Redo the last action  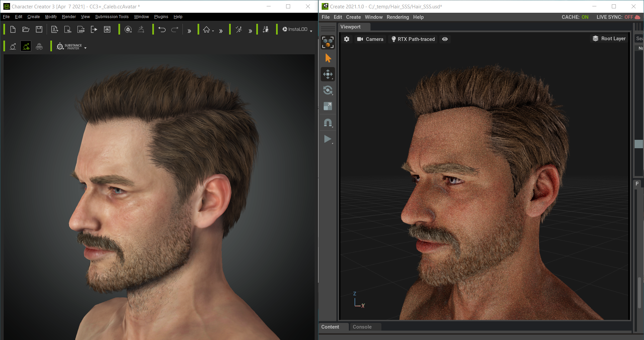click(x=175, y=30)
